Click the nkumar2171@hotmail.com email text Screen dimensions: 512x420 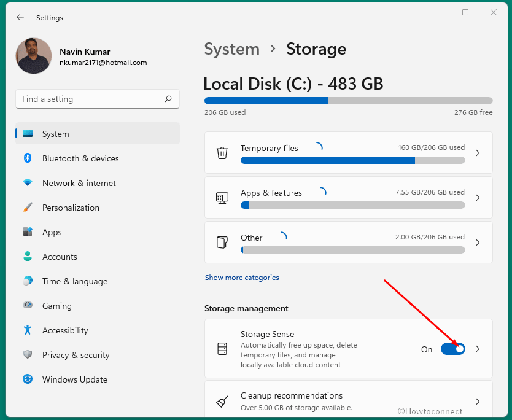(x=103, y=63)
